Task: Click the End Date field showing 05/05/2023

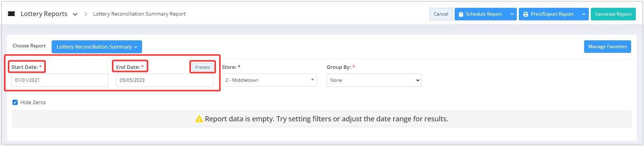Action: 165,80
